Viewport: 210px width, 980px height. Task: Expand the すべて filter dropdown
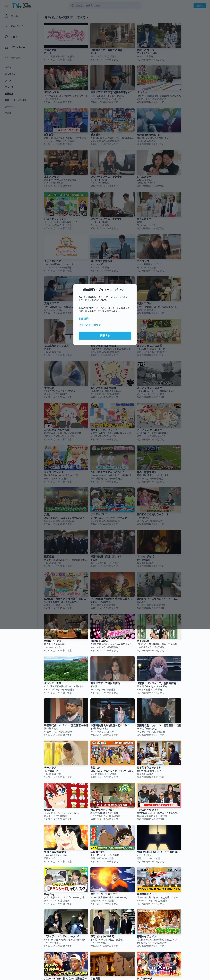(x=83, y=17)
